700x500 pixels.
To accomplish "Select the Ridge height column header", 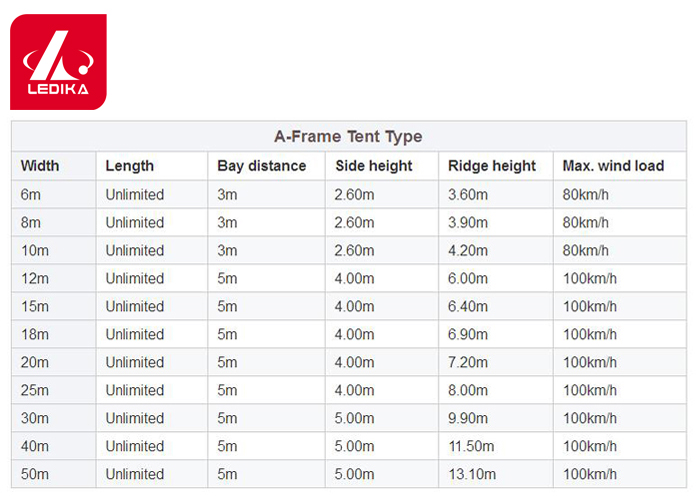I will (x=492, y=166).
